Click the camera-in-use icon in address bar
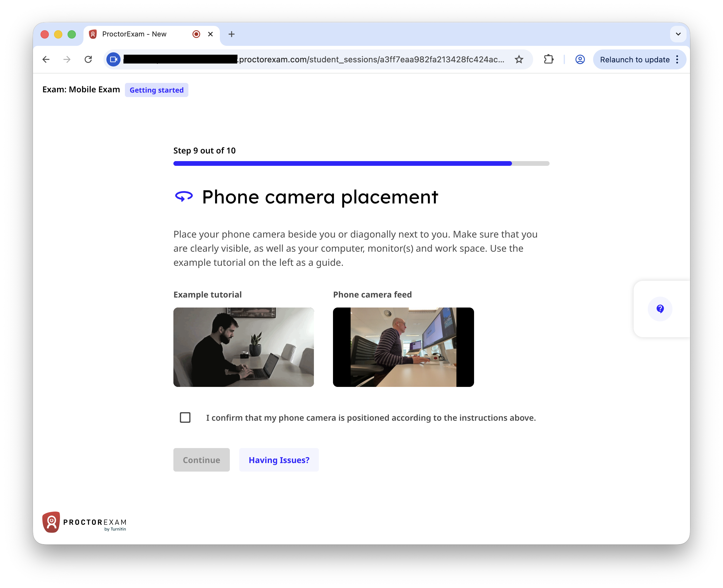This screenshot has width=723, height=588. [x=113, y=60]
